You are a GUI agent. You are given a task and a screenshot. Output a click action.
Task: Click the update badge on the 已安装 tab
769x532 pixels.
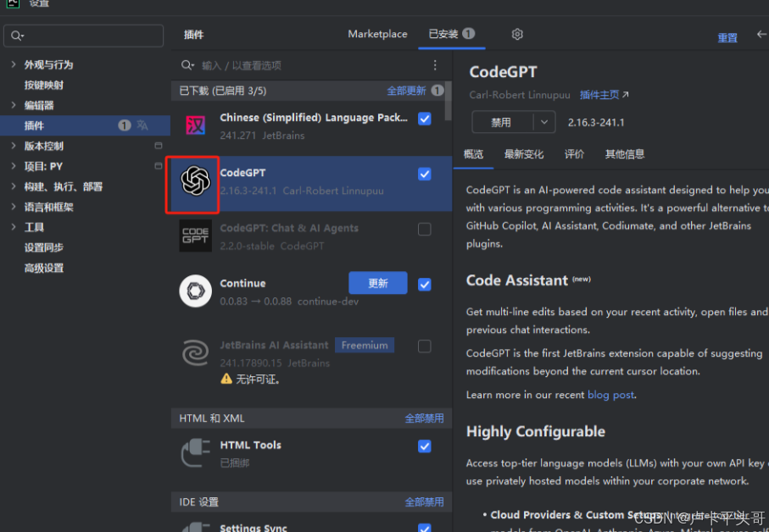468,33
